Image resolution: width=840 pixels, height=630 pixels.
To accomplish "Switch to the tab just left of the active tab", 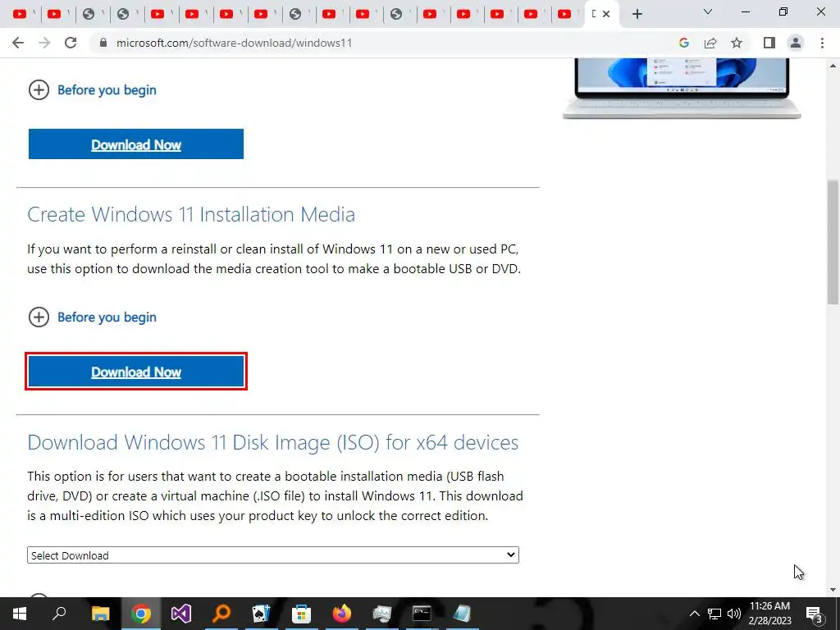I will coord(564,14).
